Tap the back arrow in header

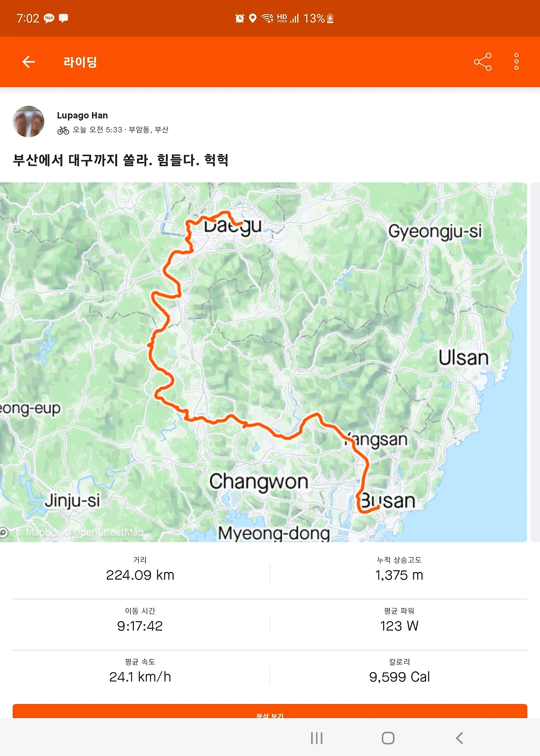[x=28, y=62]
